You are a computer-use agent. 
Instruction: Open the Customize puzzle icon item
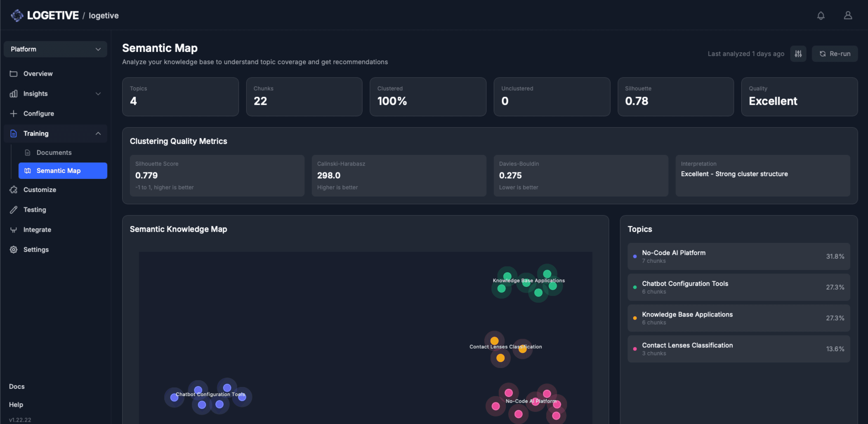[39, 190]
